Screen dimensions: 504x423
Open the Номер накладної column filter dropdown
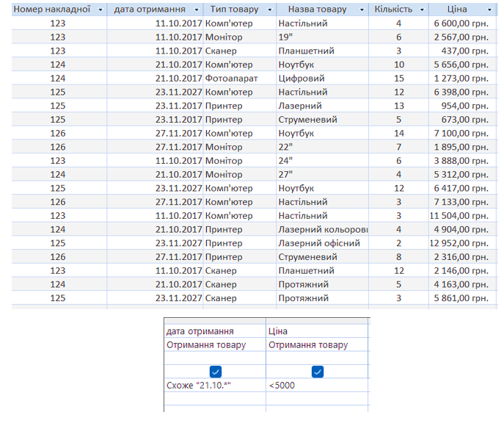coord(98,10)
